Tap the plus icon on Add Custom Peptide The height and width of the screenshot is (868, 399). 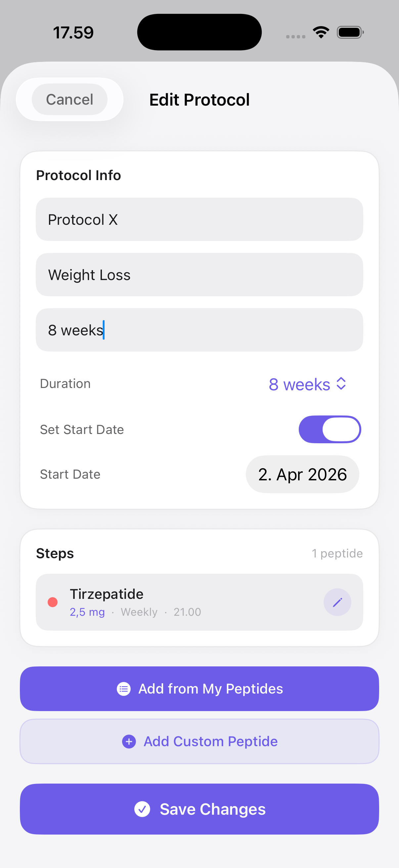click(129, 741)
